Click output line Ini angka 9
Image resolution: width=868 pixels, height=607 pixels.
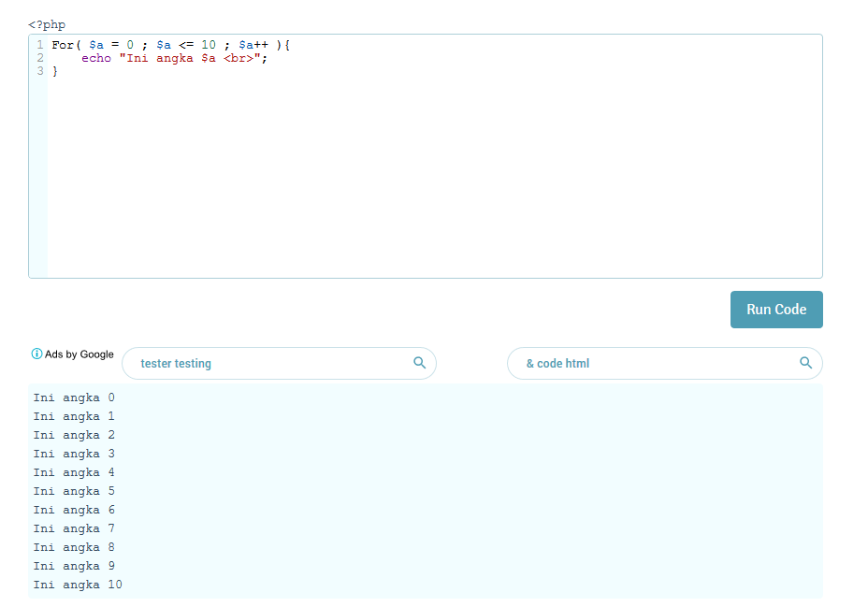point(74,566)
